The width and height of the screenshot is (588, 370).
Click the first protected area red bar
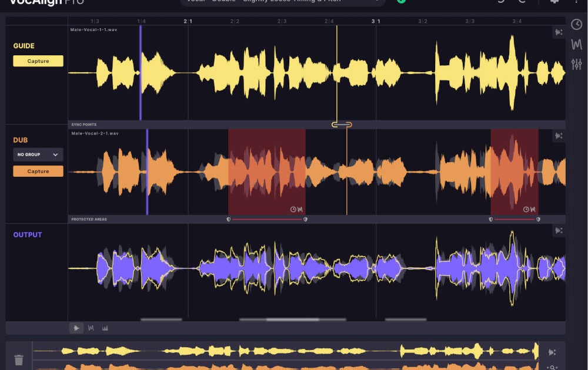[x=266, y=219]
